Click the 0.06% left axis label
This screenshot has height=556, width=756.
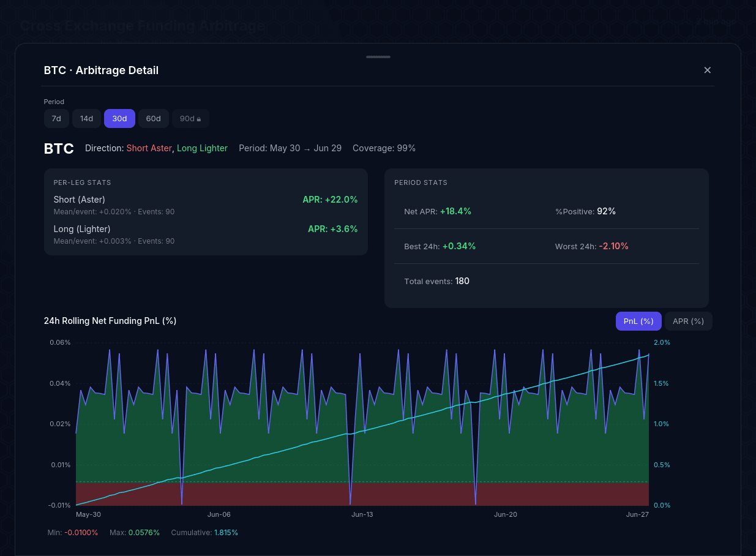point(60,342)
